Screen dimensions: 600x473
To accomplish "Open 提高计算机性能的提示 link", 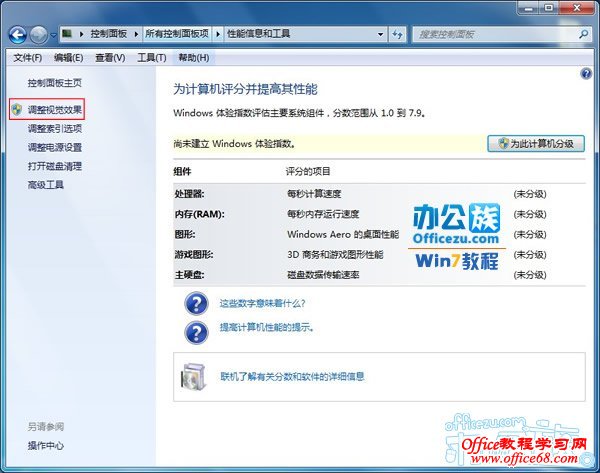I will [x=267, y=328].
